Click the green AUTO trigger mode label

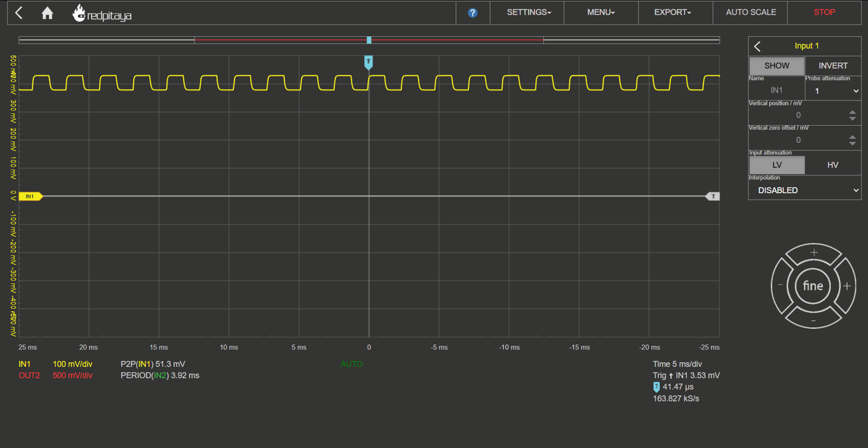tap(351, 364)
